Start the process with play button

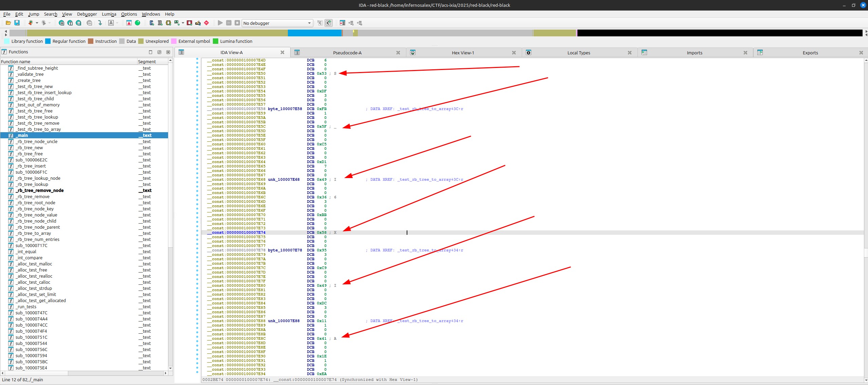coord(220,23)
